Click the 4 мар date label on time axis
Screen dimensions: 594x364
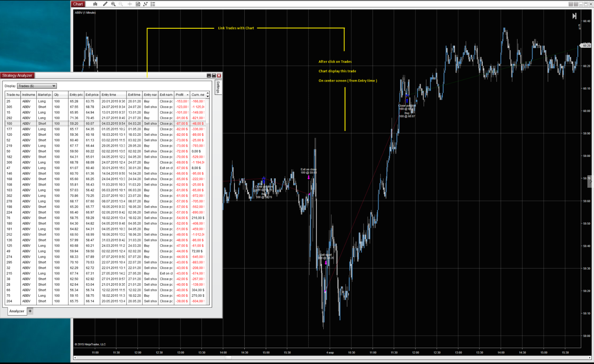(330, 353)
